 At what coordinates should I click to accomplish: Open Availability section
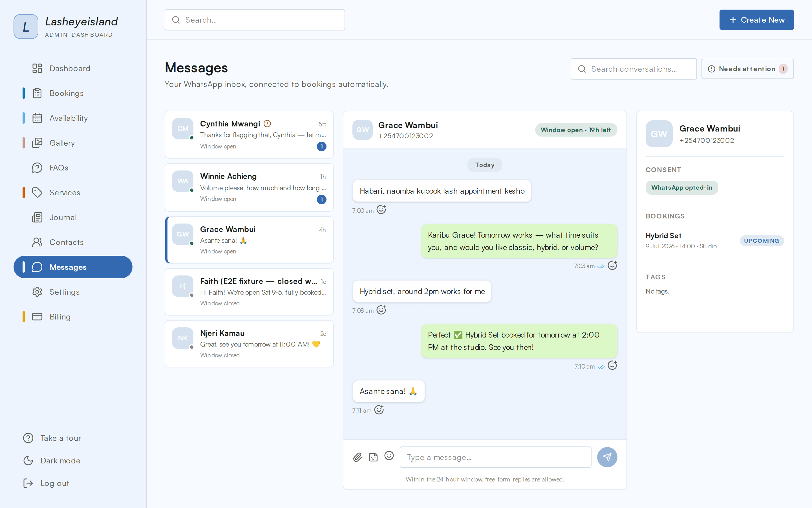point(73,118)
